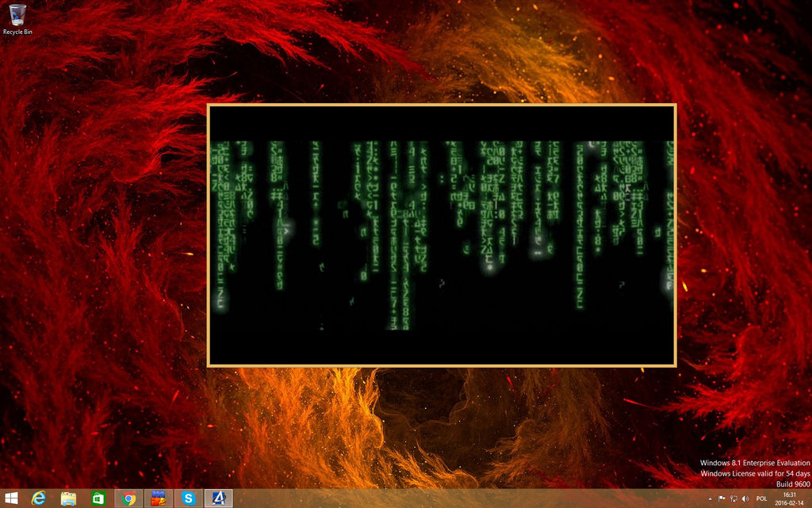Open the Windows Store taskbar icon
812x508 pixels.
pyautogui.click(x=98, y=498)
